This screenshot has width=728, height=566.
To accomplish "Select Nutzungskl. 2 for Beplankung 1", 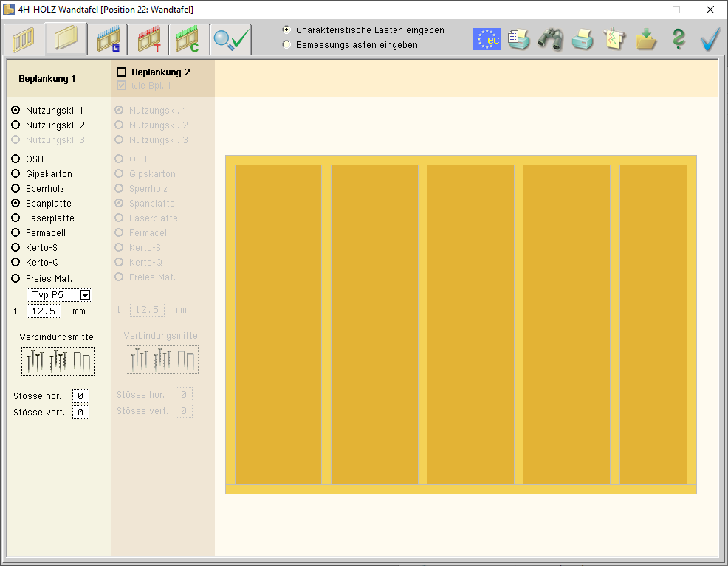I will [16, 125].
